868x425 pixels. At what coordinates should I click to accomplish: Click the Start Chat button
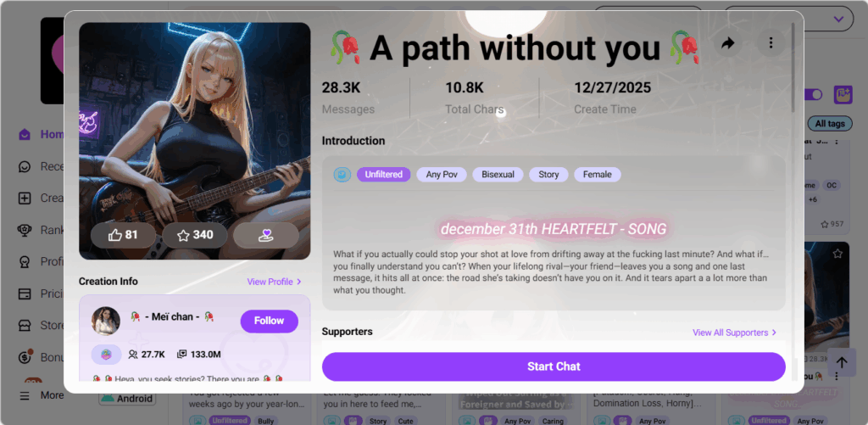pos(554,366)
